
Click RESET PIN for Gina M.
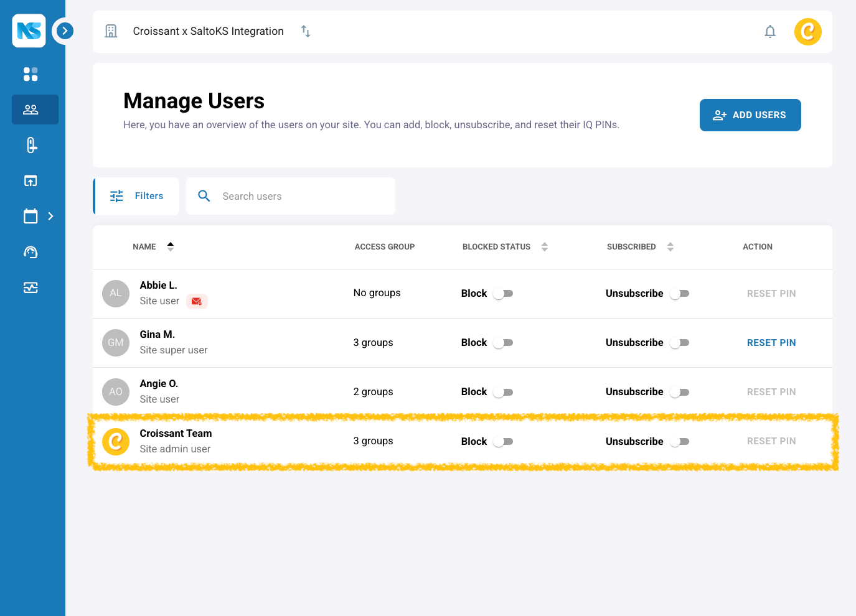click(771, 342)
